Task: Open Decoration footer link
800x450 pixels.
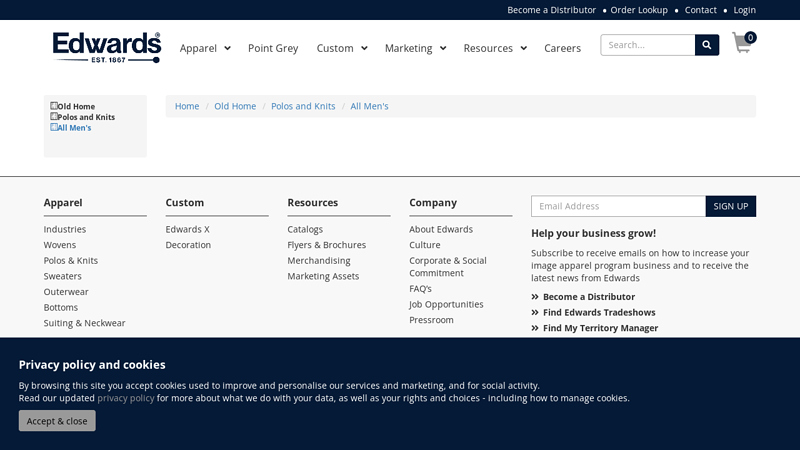Action: (188, 245)
